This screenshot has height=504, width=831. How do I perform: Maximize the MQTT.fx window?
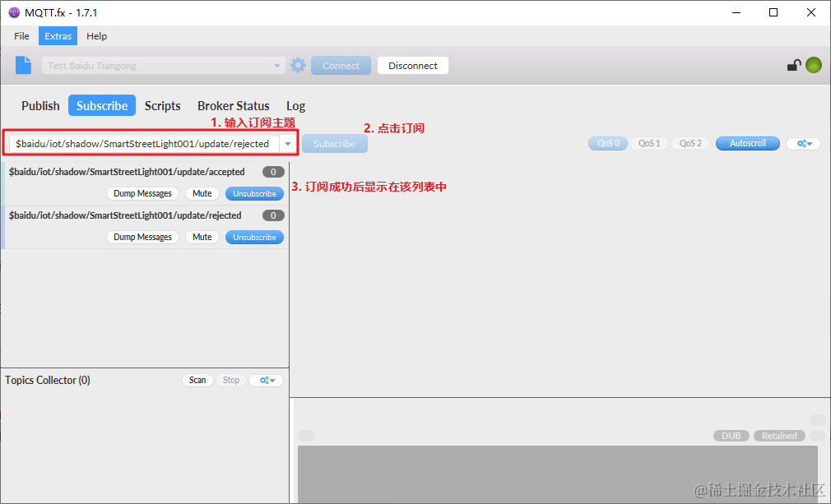click(x=773, y=12)
